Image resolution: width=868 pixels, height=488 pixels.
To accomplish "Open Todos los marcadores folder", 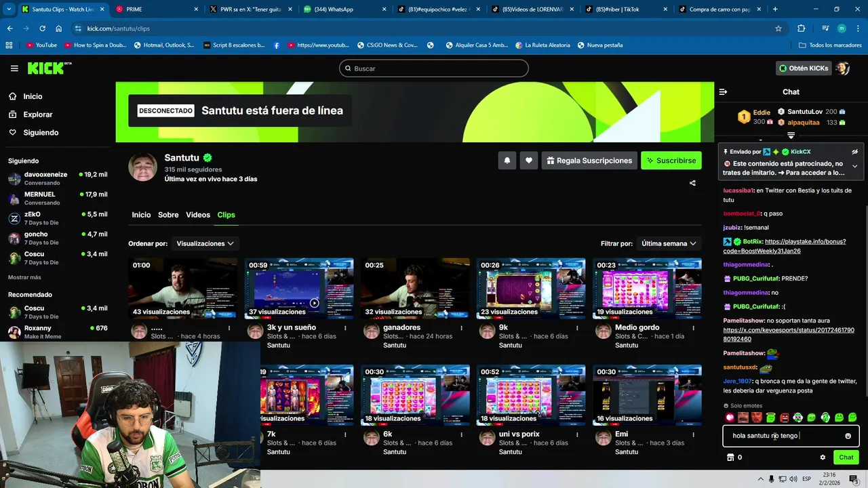I will click(x=830, y=45).
